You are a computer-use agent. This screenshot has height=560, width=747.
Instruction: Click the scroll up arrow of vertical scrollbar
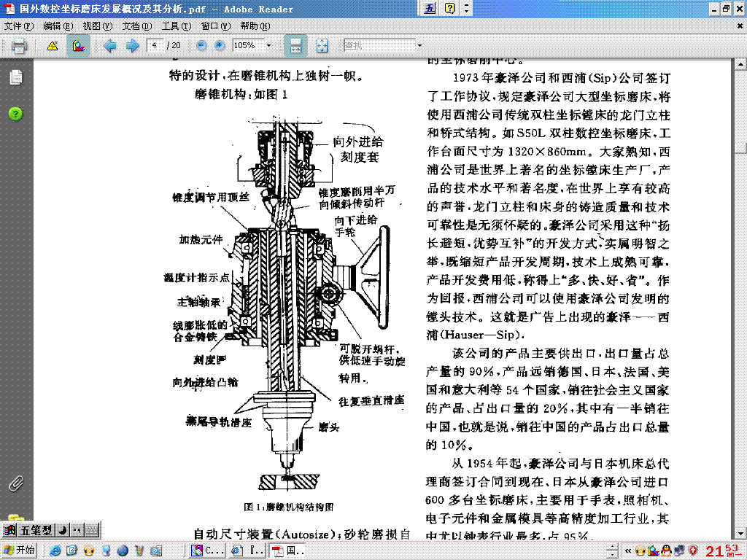coord(740,64)
